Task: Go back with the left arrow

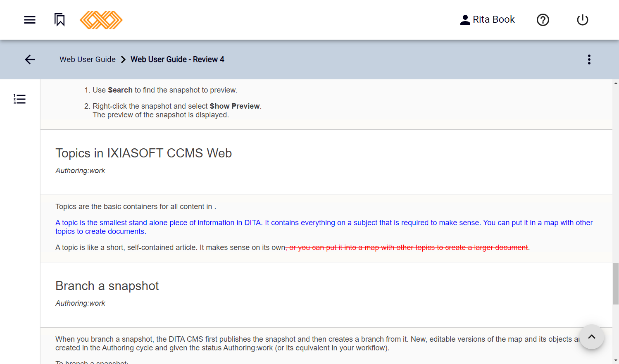Action: pos(30,59)
